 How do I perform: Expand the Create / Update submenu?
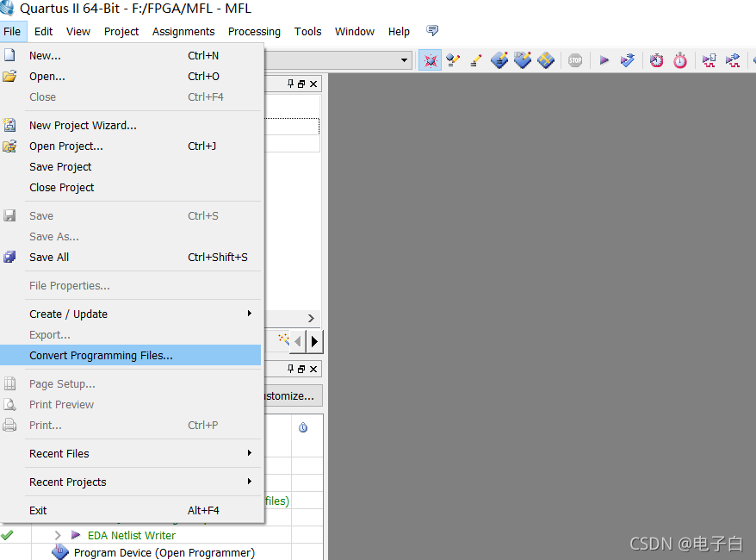tap(249, 314)
